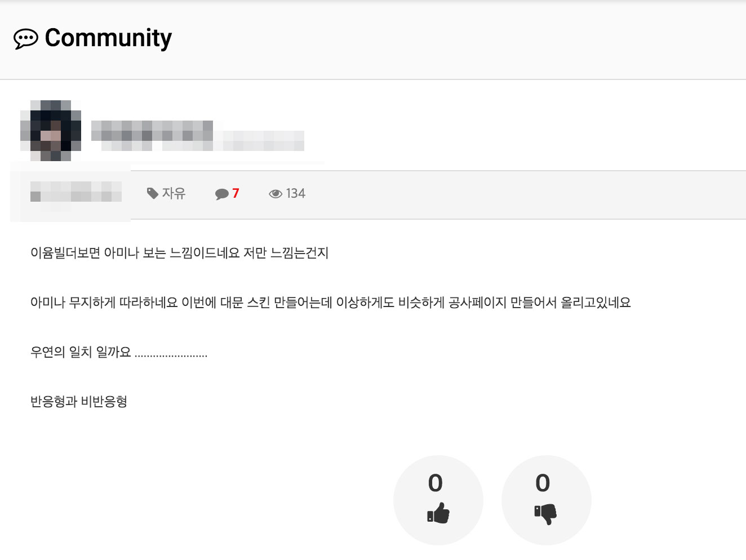The width and height of the screenshot is (746, 560).
Task: Select the 자유 category tag
Action: click(x=174, y=193)
